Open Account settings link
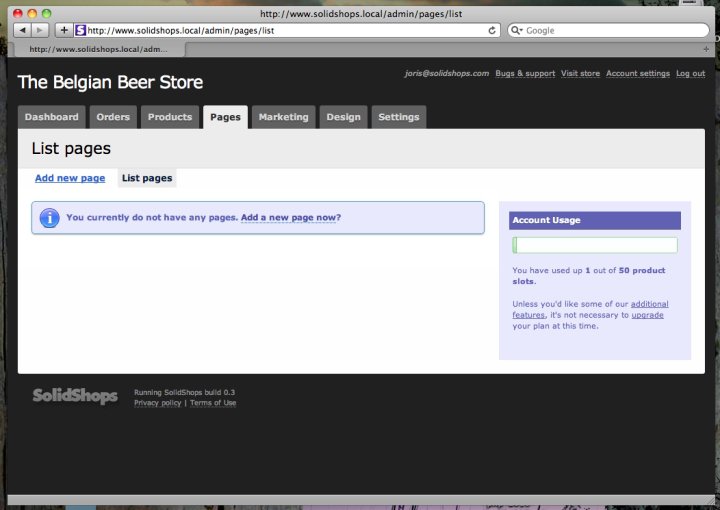This screenshot has width=720, height=510. tap(638, 73)
